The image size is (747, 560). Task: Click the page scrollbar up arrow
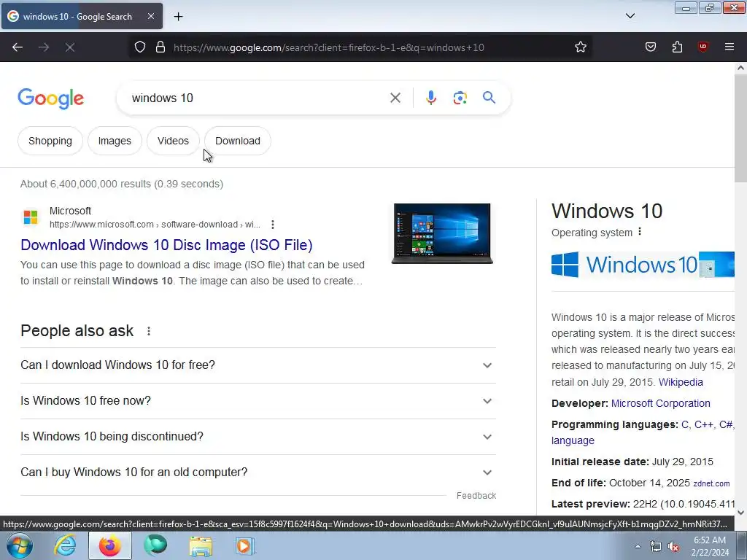pos(740,68)
